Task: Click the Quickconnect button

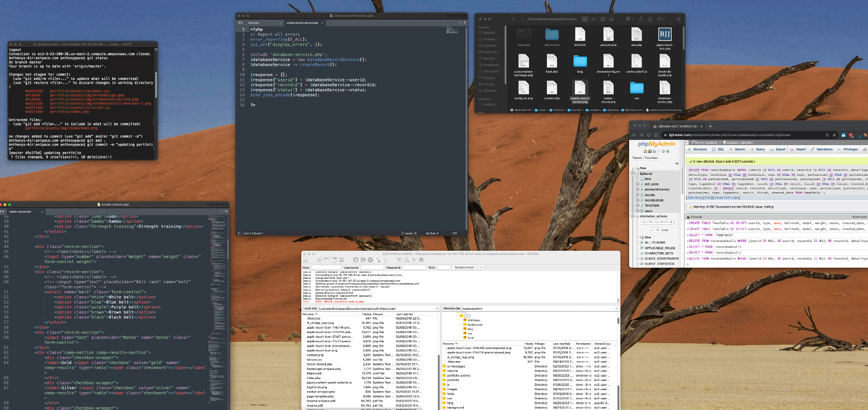Action: pyautogui.click(x=464, y=267)
